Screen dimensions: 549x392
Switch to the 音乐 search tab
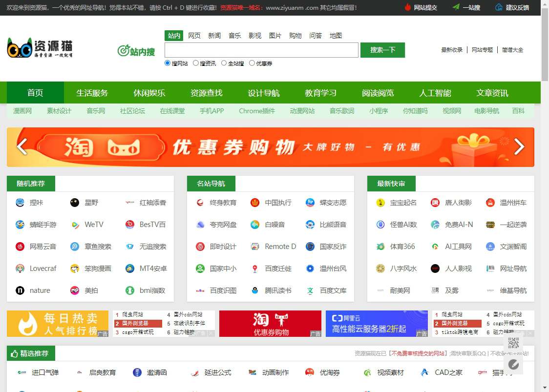[234, 35]
